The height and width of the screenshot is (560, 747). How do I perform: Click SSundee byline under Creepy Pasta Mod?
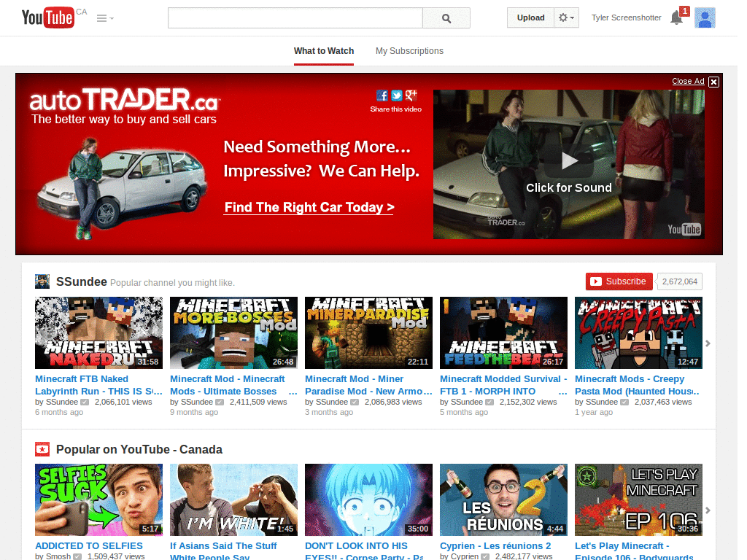click(x=602, y=402)
